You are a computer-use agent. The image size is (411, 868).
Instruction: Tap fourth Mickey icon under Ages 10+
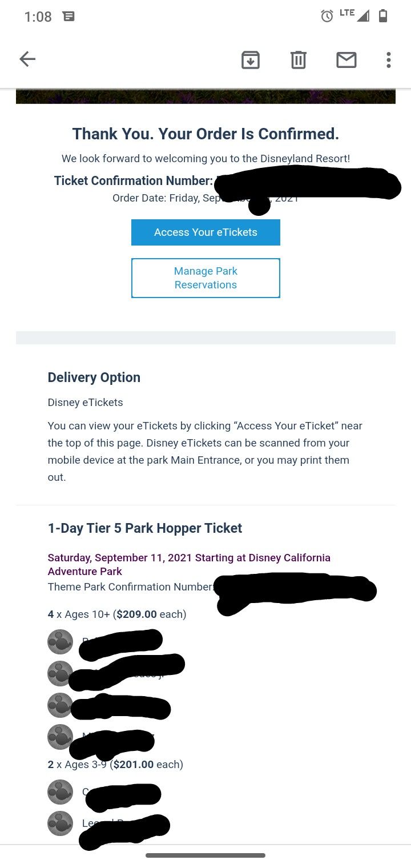60,737
